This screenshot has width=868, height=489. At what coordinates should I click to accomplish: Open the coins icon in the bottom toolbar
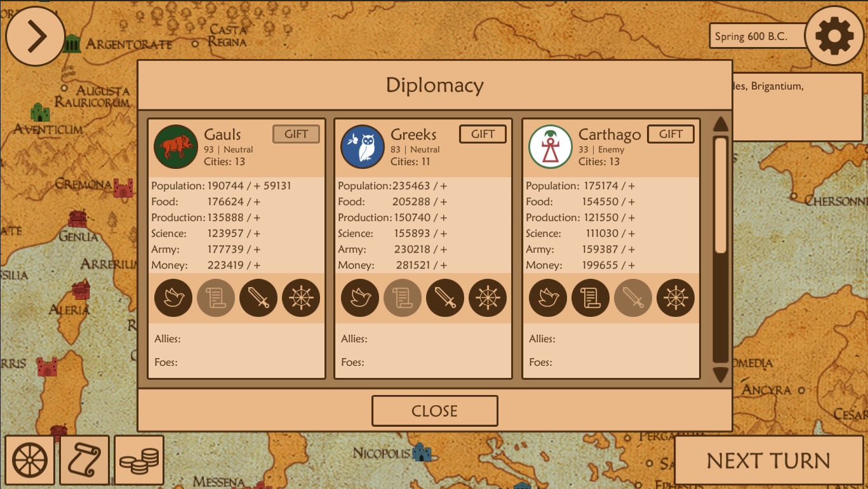138,459
